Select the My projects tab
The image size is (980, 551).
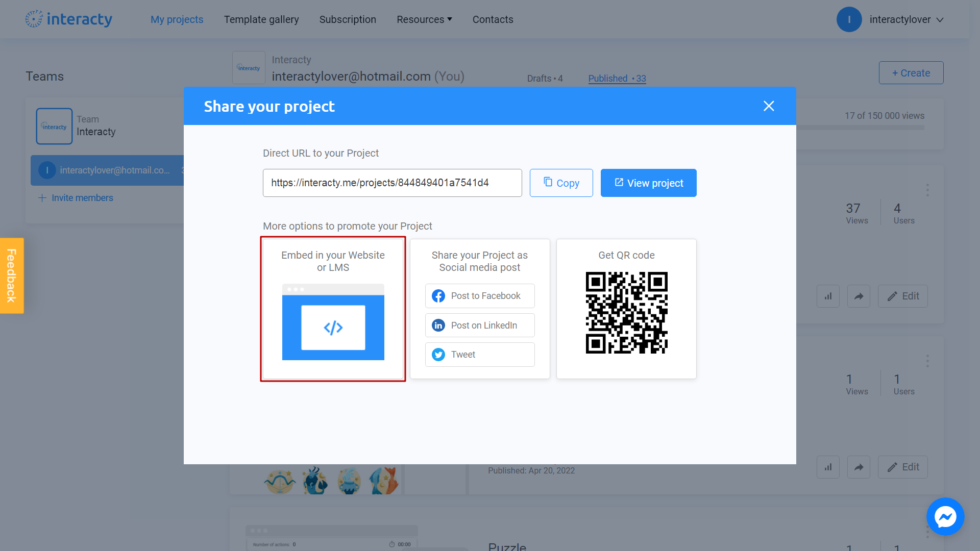point(176,19)
